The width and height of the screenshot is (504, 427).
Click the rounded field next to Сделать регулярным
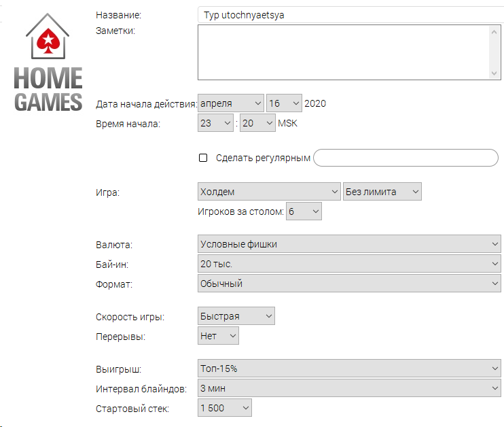(406, 158)
